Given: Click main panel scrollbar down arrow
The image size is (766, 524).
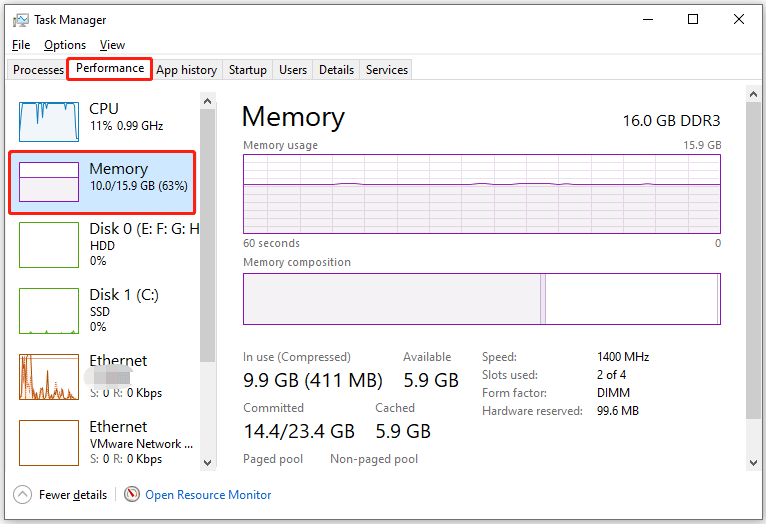Looking at the screenshot, I should pyautogui.click(x=753, y=462).
